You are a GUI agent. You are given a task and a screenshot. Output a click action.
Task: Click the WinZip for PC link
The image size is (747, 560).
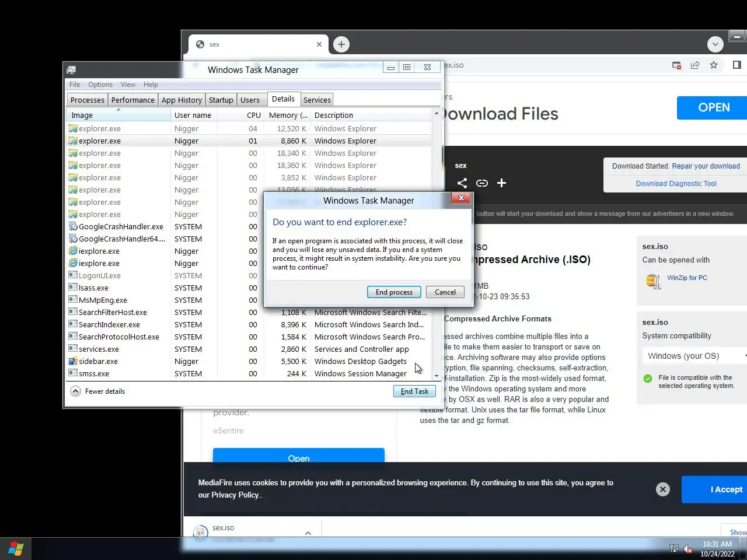click(687, 278)
